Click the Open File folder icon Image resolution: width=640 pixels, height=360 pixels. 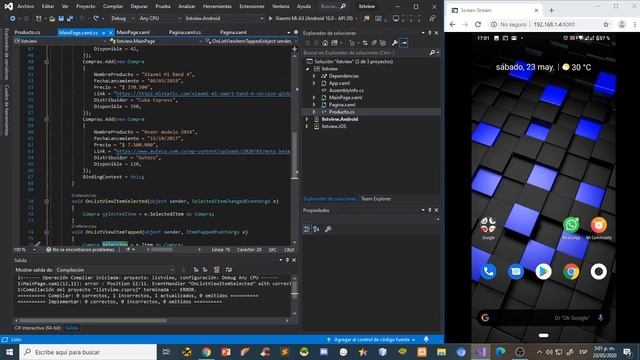coord(52,18)
